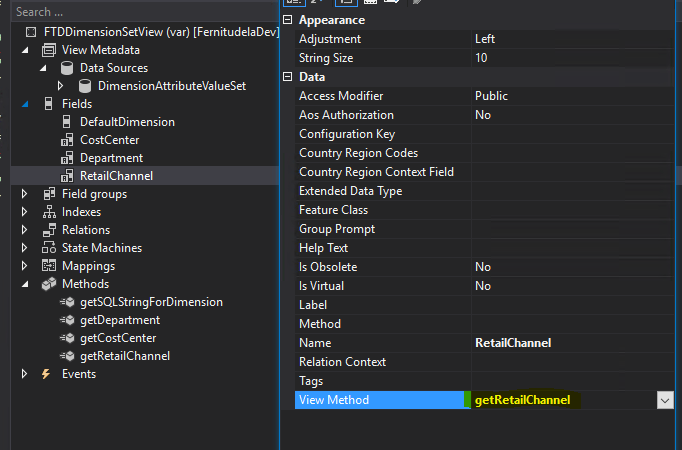Click the Field groups icon
Image resolution: width=682 pixels, height=450 pixels.
click(x=48, y=194)
